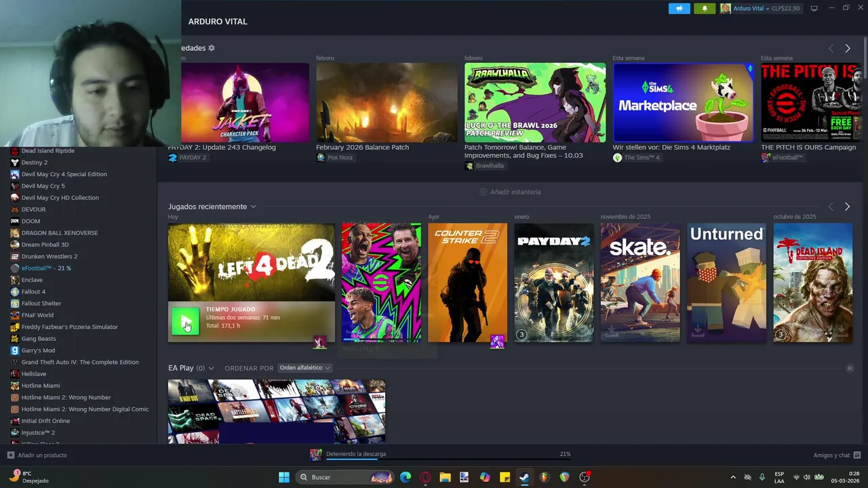Select Dead Island Definitive Edition cover

coord(813,283)
